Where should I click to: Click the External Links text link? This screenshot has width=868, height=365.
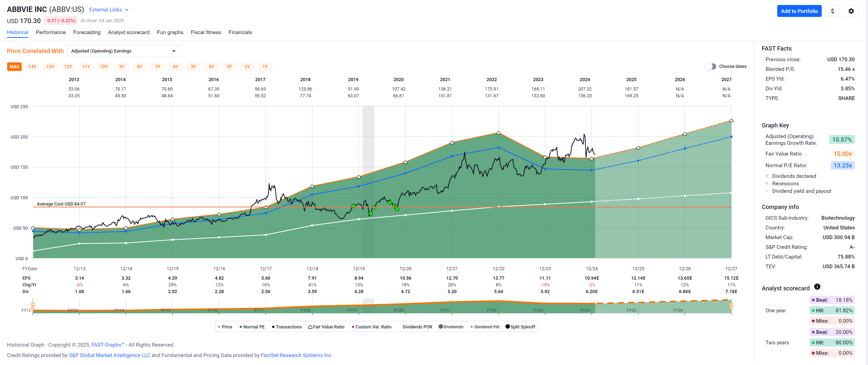tap(105, 10)
